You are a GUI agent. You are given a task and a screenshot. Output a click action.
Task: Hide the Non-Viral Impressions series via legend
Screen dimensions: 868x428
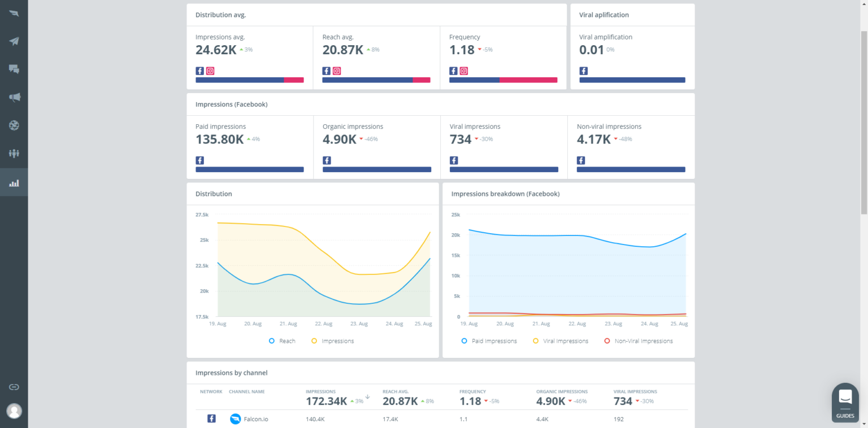pyautogui.click(x=639, y=340)
